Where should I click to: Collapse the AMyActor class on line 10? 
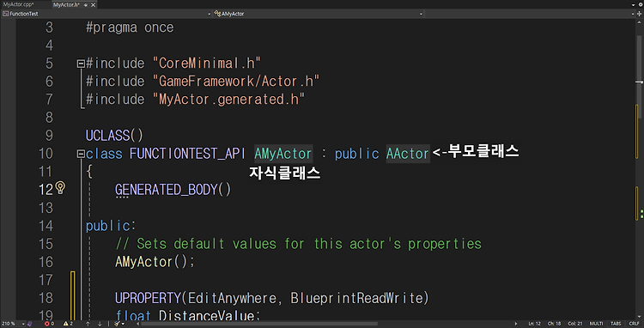pos(81,154)
